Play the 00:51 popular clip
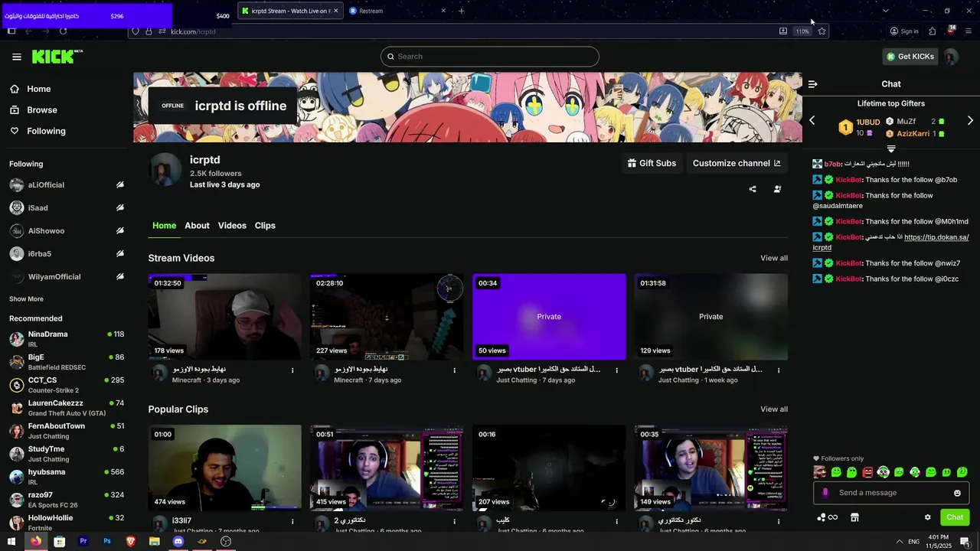 tap(387, 468)
